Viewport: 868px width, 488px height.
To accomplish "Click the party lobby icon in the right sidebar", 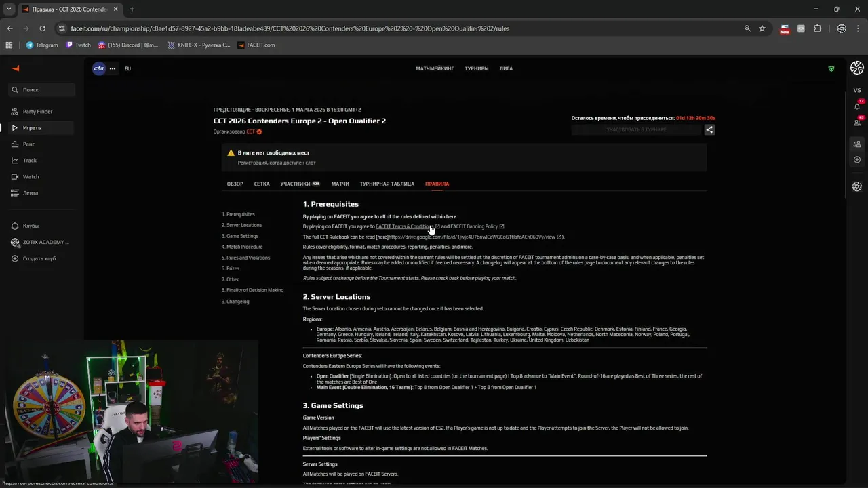I will (857, 144).
